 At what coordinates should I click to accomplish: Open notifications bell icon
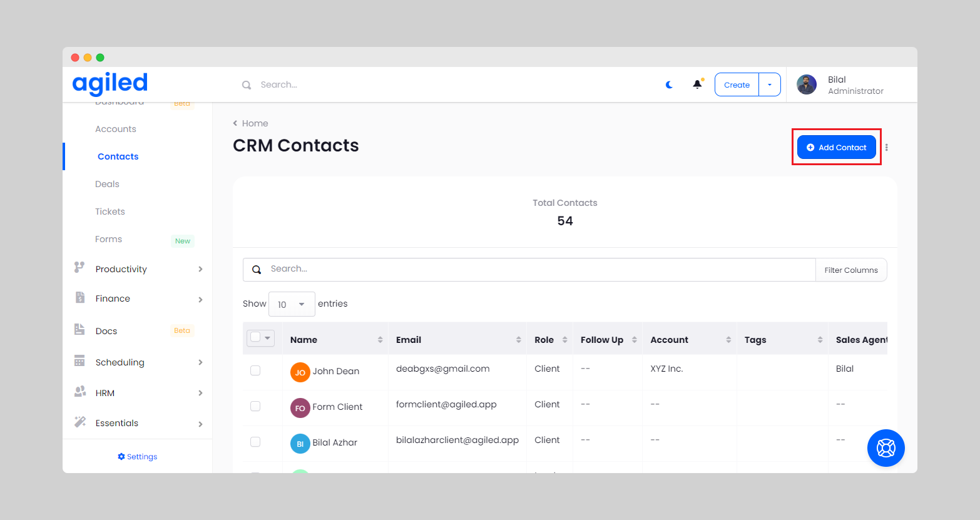(697, 84)
